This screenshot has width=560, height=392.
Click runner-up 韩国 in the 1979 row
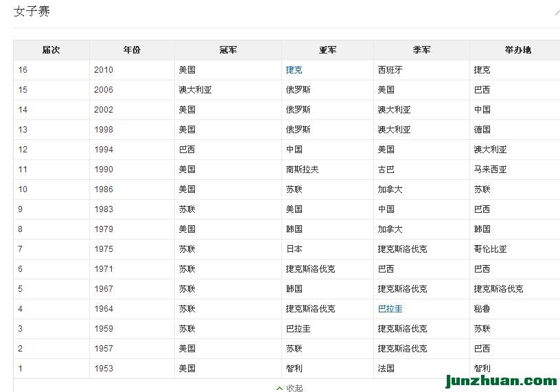294,229
